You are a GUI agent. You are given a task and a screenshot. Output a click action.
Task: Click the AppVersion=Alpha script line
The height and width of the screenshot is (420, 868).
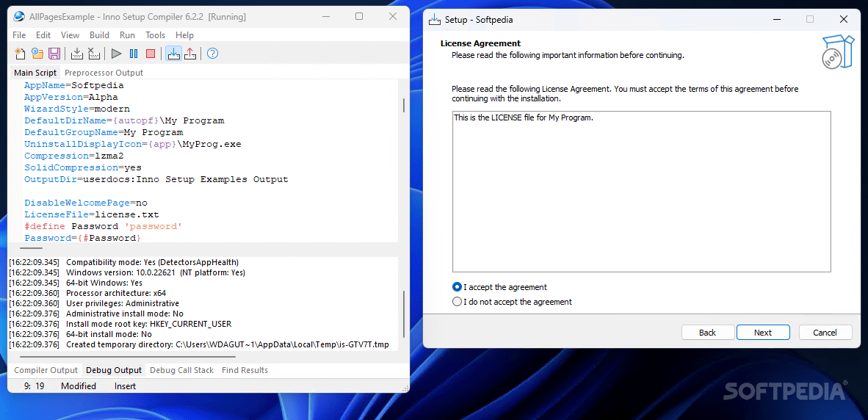click(70, 98)
